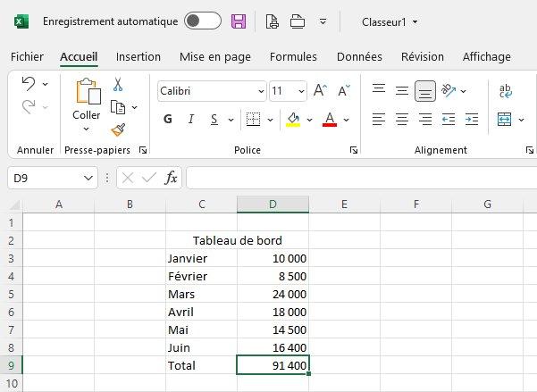
Task: Open the Affichage tab
Action: click(x=487, y=57)
